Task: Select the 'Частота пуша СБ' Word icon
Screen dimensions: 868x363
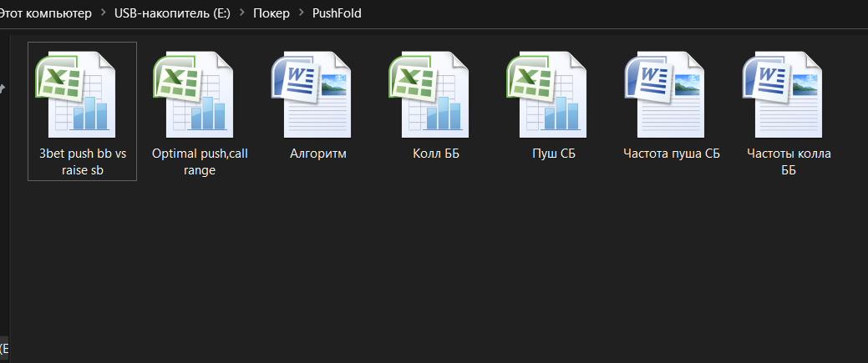Action: click(665, 94)
